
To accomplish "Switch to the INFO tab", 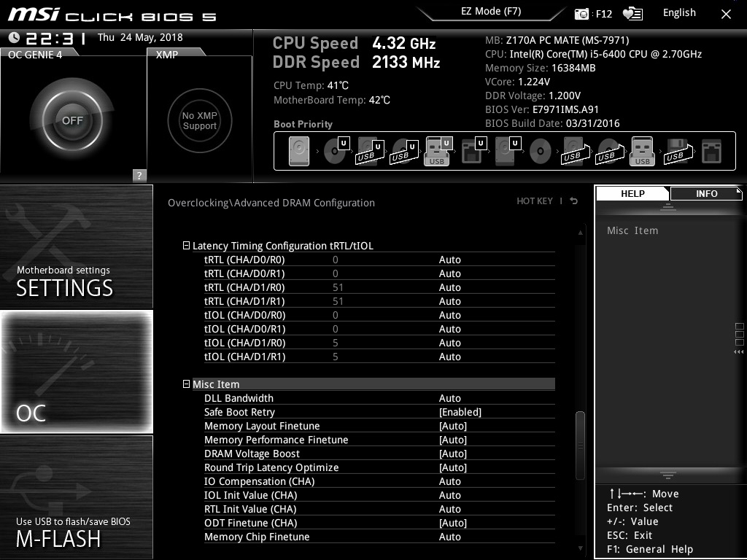I will click(x=706, y=193).
